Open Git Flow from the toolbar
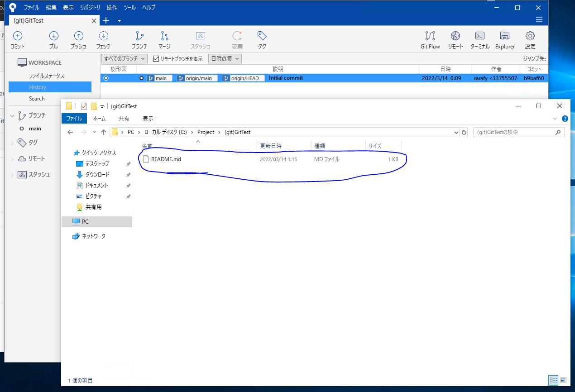Image resolution: width=575 pixels, height=392 pixels. pyautogui.click(x=430, y=39)
